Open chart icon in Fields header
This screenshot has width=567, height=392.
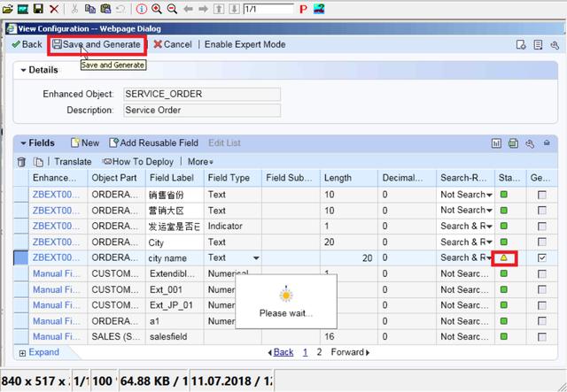coord(496,143)
